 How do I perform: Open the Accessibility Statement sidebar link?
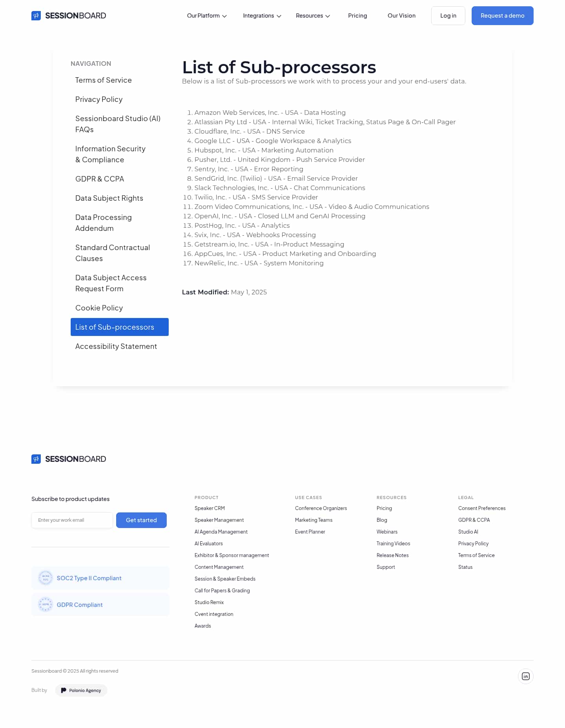[x=116, y=346]
